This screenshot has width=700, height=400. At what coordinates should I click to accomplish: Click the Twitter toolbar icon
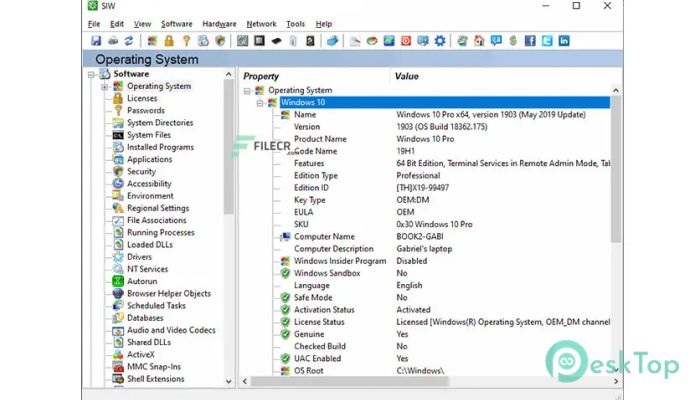pos(547,41)
